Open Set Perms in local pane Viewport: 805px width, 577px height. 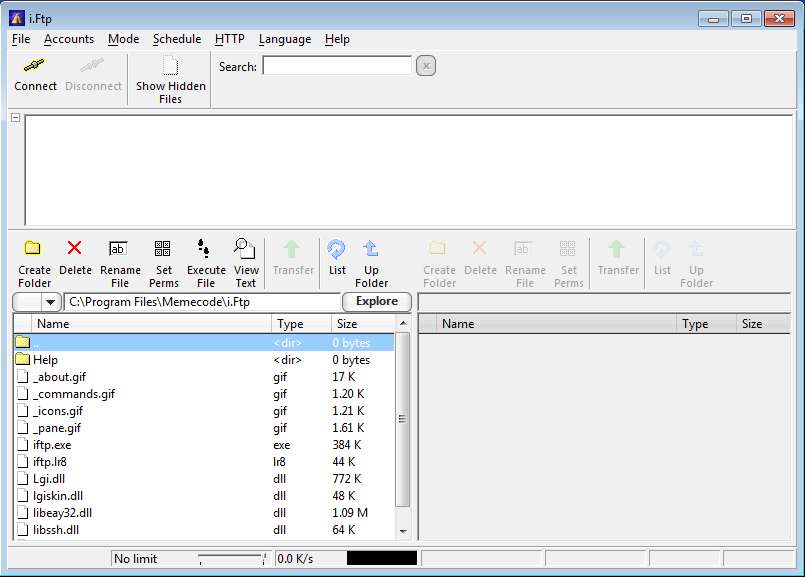163,249
